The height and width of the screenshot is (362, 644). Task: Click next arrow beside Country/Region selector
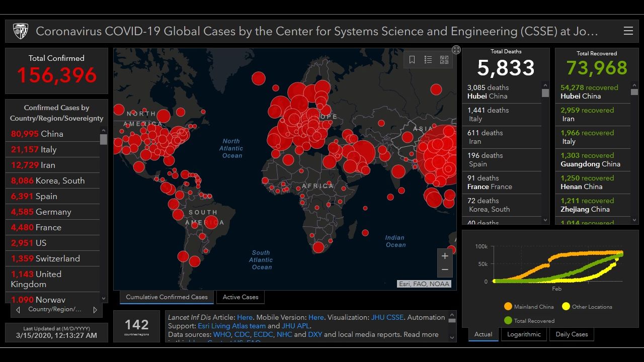click(95, 310)
